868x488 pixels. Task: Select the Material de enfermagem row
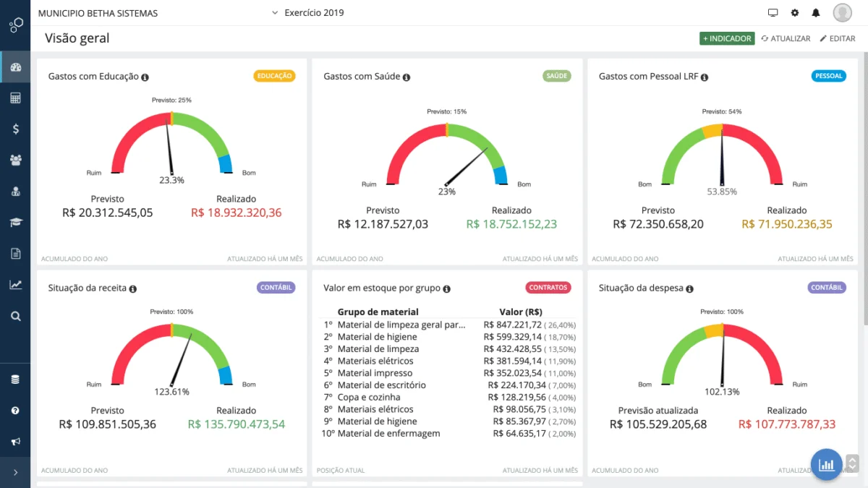click(x=450, y=434)
